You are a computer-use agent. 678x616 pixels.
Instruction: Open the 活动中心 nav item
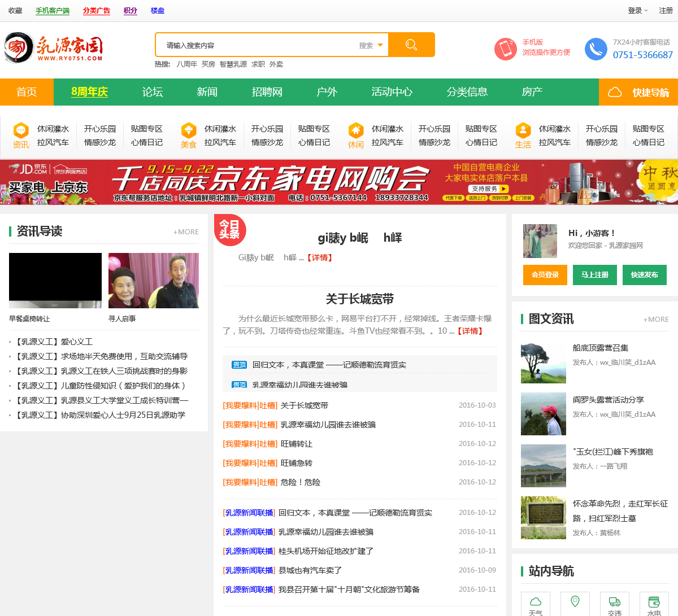pos(392,92)
